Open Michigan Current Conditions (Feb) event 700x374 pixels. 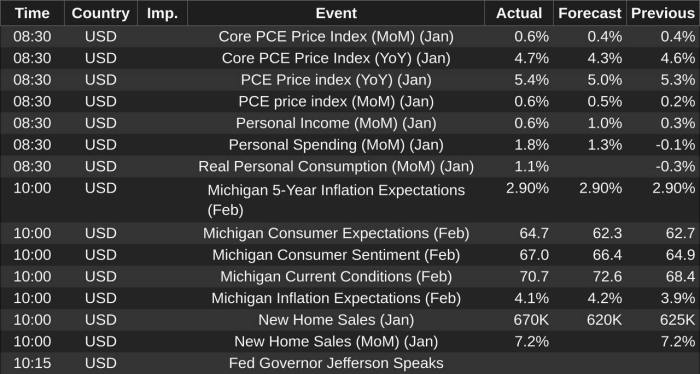(336, 277)
